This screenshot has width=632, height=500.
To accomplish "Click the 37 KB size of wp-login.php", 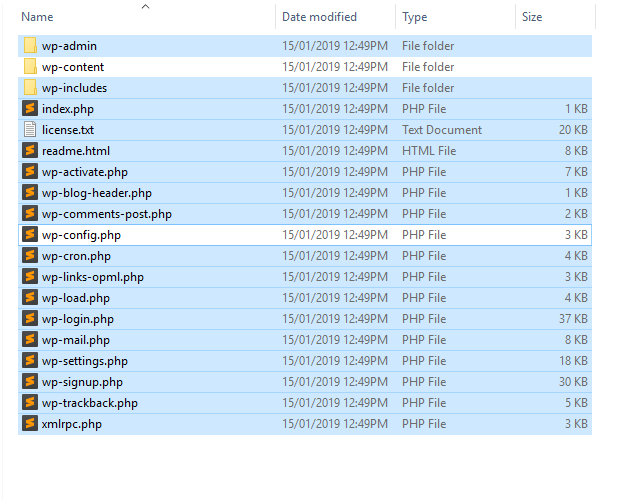I will pos(573,319).
